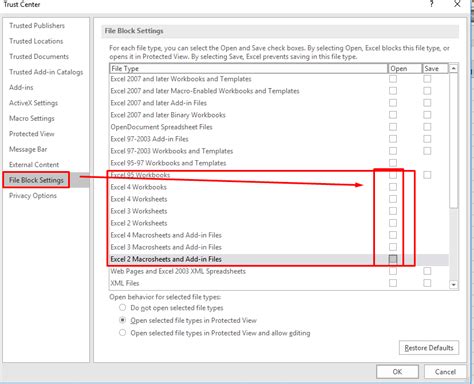474x384 pixels.
Task: Click the file list scroll down arrow
Action: pos(453,285)
